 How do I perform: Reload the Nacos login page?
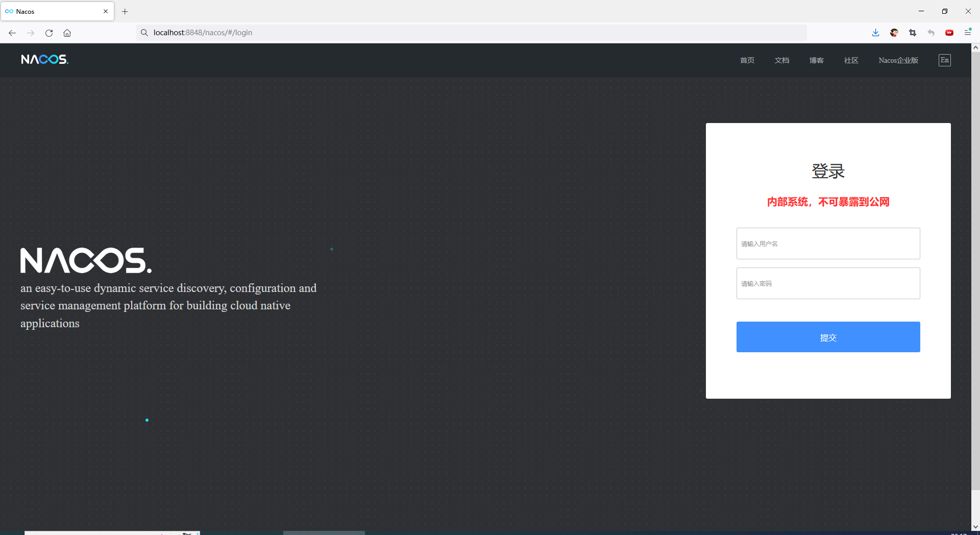(x=49, y=33)
